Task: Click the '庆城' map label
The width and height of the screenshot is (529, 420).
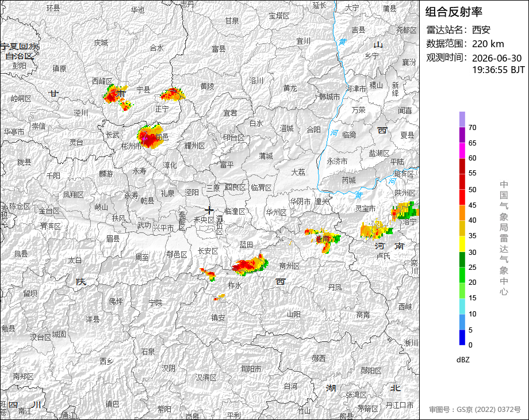Action: click(101, 43)
